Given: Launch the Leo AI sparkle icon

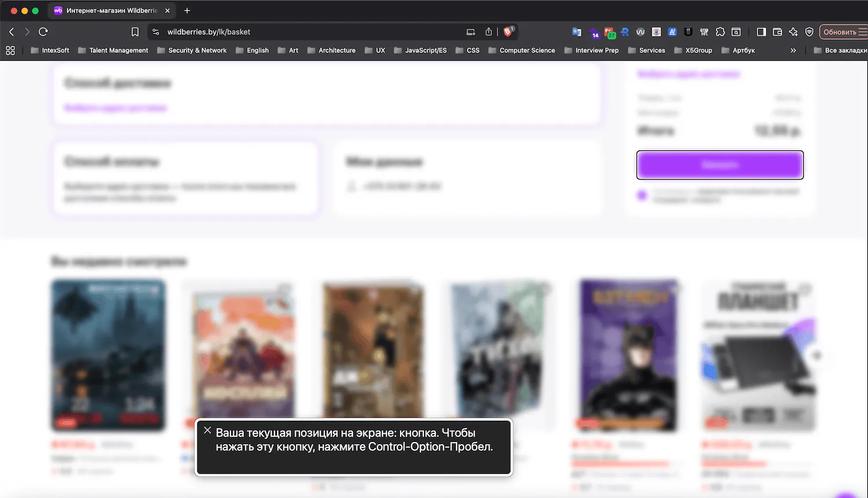Looking at the screenshot, I should pyautogui.click(x=793, y=32).
